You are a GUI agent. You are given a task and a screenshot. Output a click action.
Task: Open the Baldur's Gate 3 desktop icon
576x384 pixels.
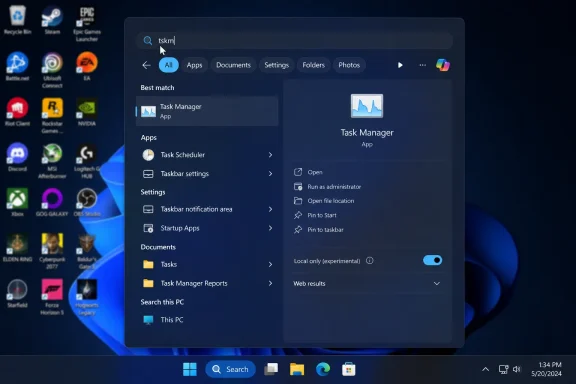click(x=87, y=251)
